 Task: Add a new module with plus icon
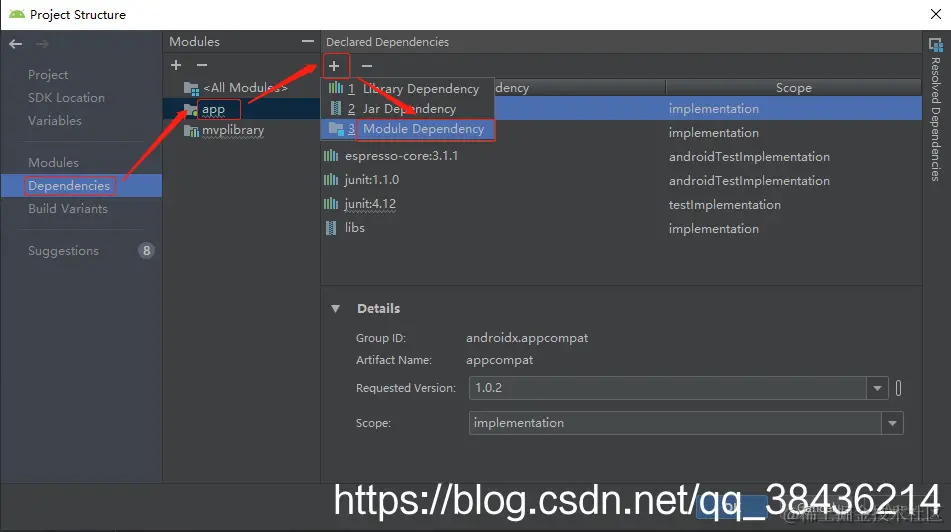pyautogui.click(x=176, y=65)
